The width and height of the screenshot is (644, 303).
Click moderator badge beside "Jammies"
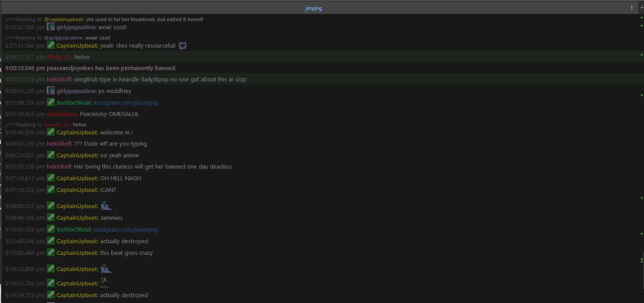(51, 218)
